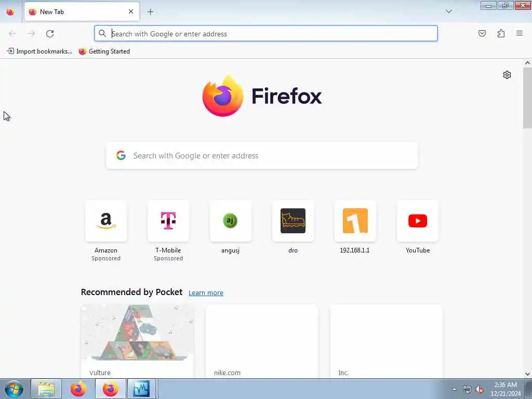Show hidden system tray icons

454,389
